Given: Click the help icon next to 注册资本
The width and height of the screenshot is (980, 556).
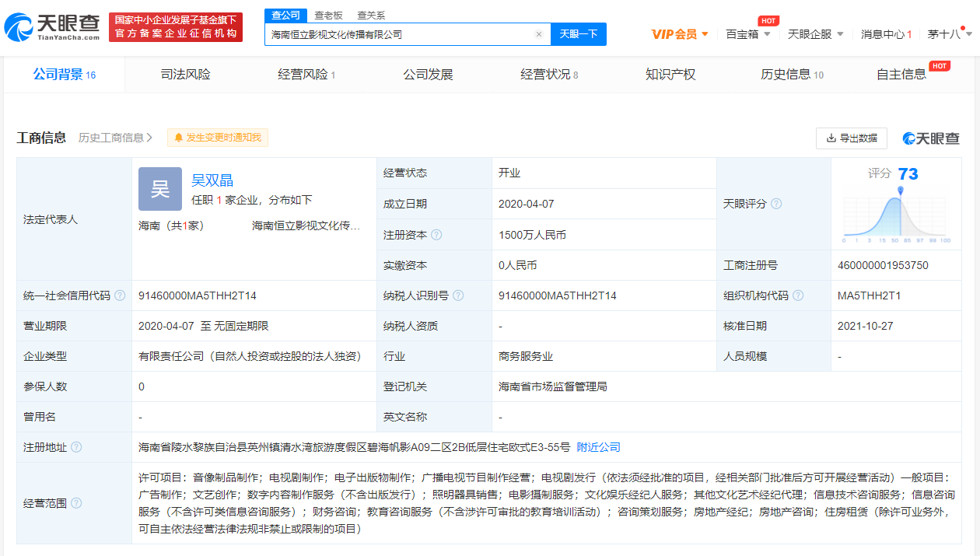Looking at the screenshot, I should [436, 235].
